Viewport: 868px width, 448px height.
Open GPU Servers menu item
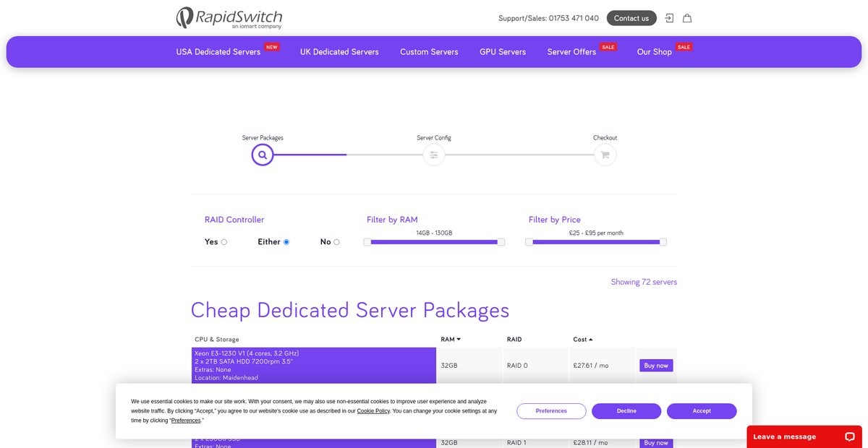point(503,52)
